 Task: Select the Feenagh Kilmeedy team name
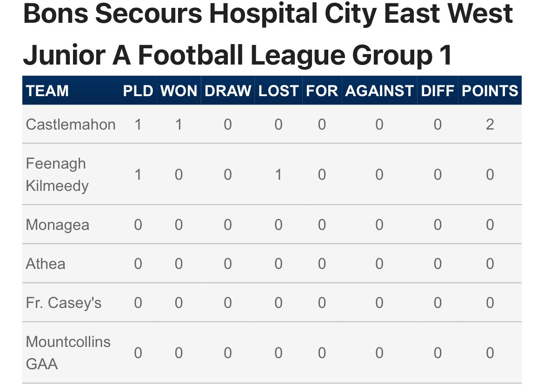pyautogui.click(x=57, y=175)
